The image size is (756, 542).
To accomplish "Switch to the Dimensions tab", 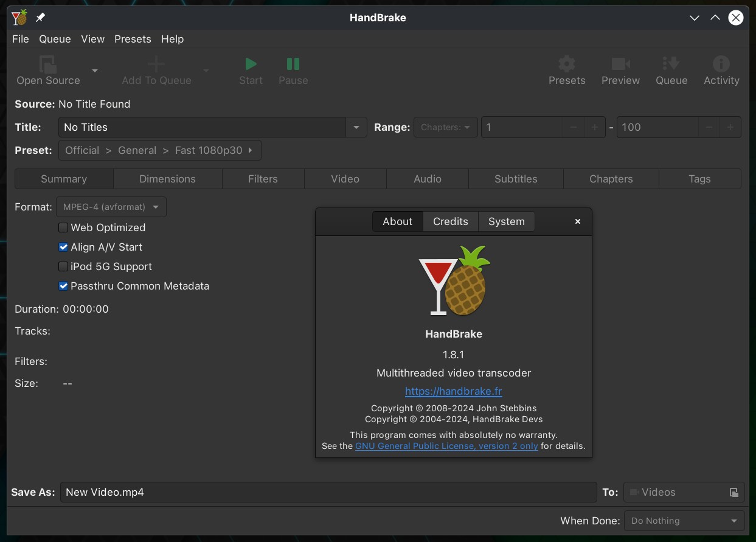I will (x=167, y=179).
